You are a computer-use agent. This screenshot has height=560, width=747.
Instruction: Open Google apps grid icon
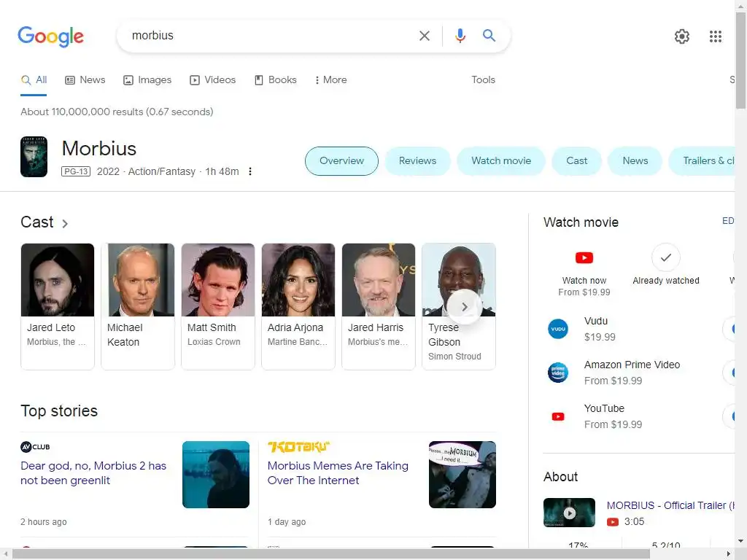tap(715, 36)
